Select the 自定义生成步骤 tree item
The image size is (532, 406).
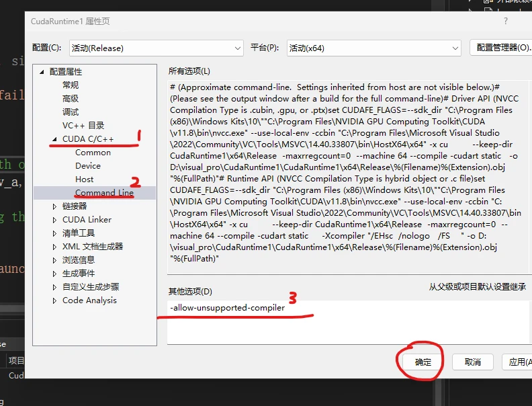click(x=91, y=287)
